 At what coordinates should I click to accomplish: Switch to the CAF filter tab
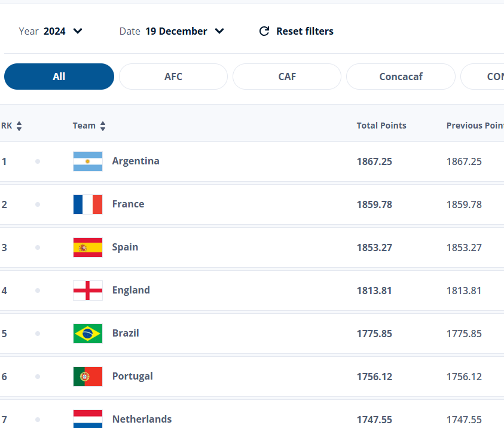(287, 77)
